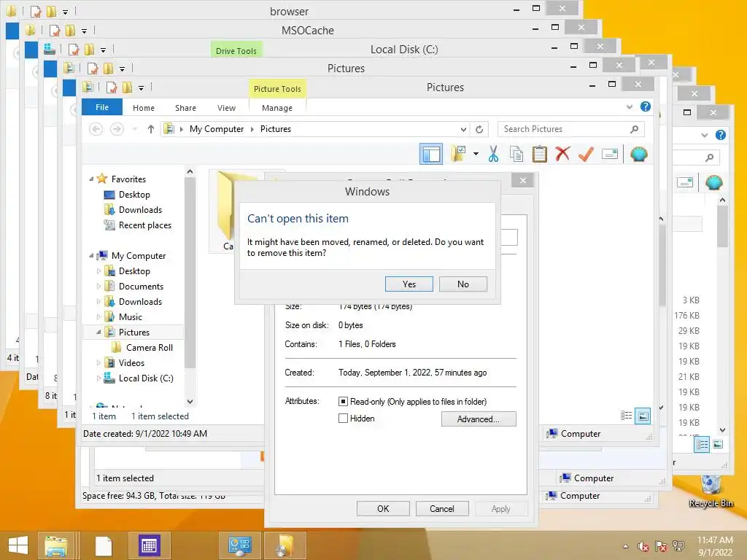Open File Explorer from the taskbar

[x=55, y=545]
